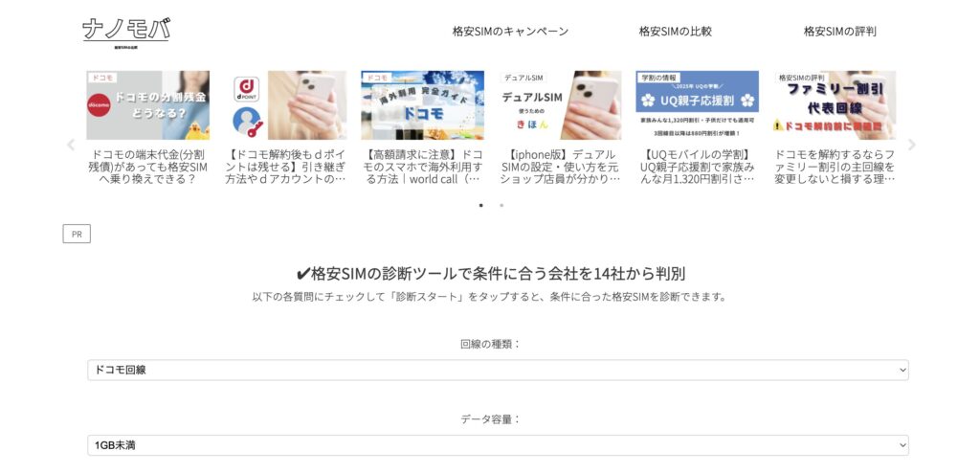
Task: Open the ファミリー割引 代表回線 article link
Action: 835,167
